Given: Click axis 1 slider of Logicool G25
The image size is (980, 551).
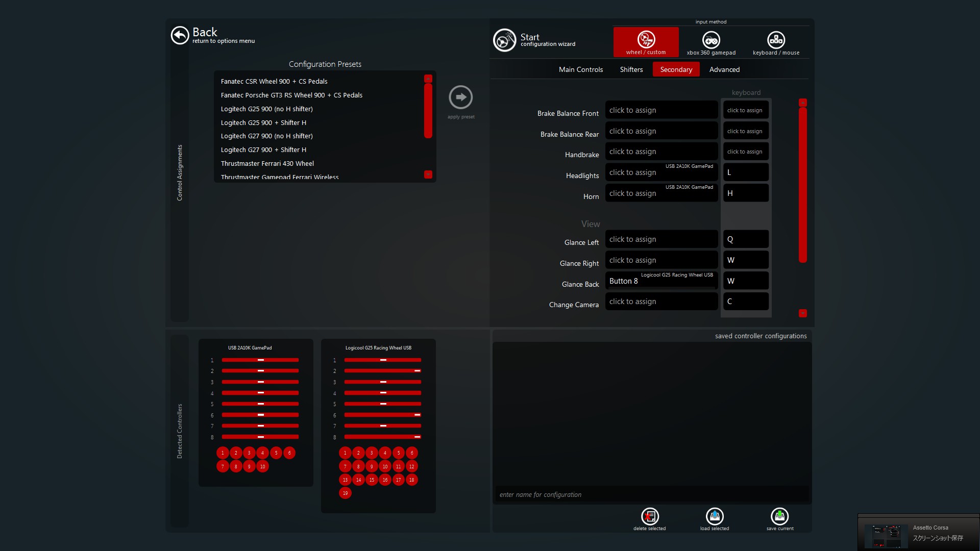Looking at the screenshot, I should point(382,360).
